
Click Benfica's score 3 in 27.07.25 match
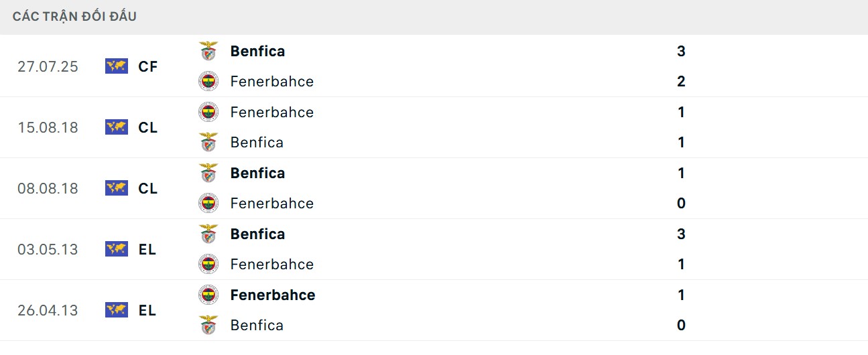click(x=681, y=51)
